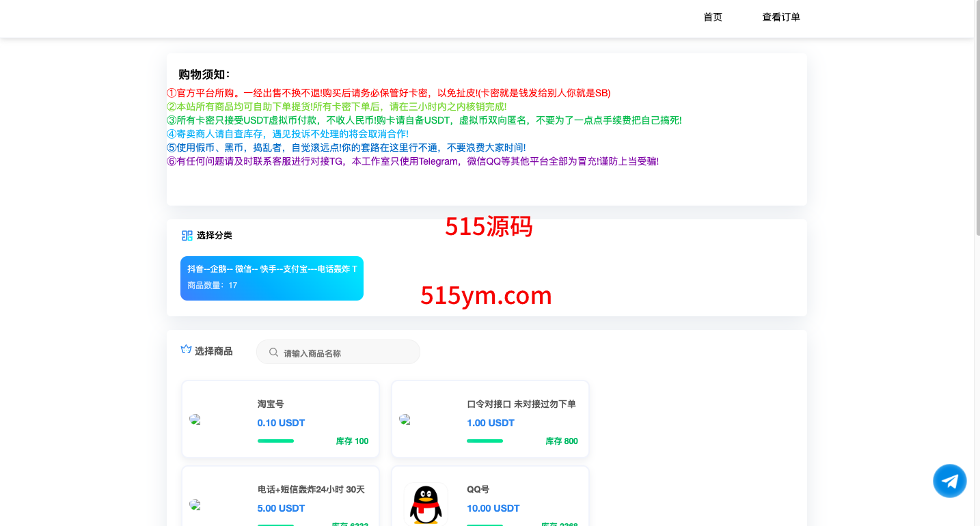Click the magnifier icon in product search
Viewport: 980px width, 526px height.
click(273, 352)
